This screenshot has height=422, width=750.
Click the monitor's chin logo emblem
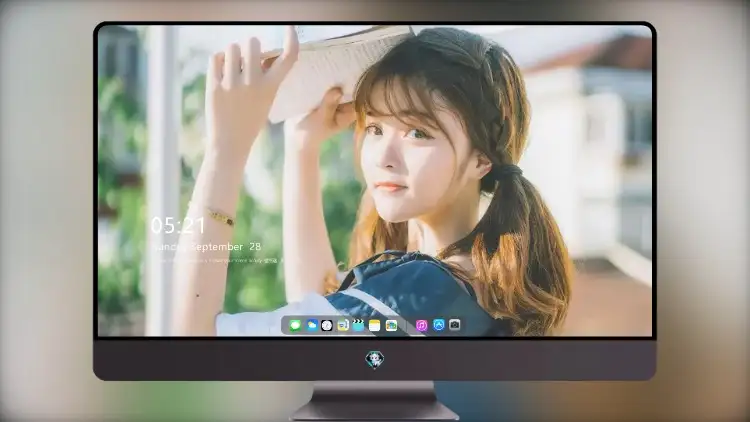[x=375, y=360]
